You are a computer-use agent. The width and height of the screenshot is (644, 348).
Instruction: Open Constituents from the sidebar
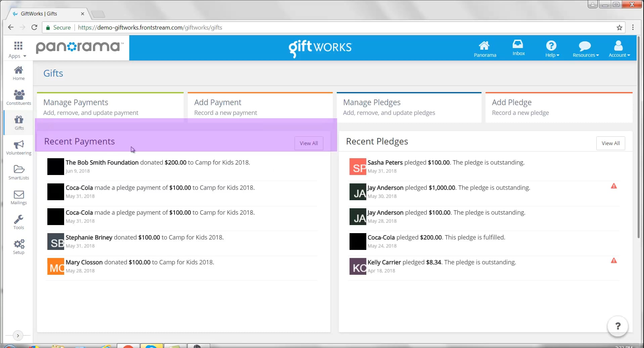pyautogui.click(x=18, y=97)
